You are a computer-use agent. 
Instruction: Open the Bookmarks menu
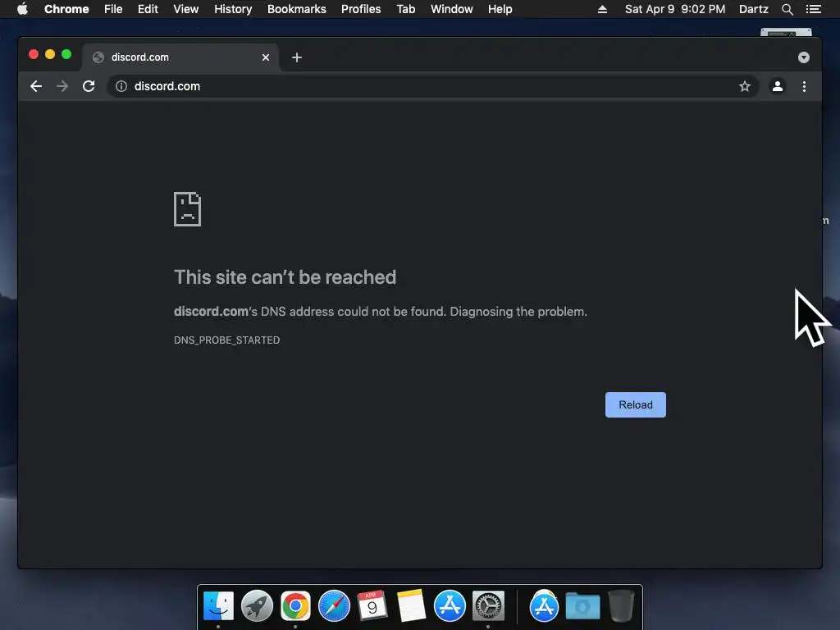pos(297,9)
